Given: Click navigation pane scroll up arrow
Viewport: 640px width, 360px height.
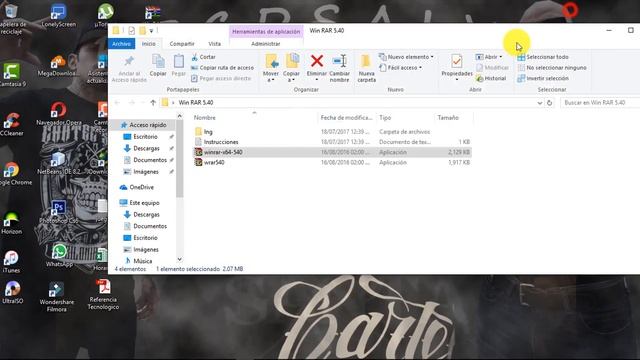Looking at the screenshot, I should (x=179, y=117).
